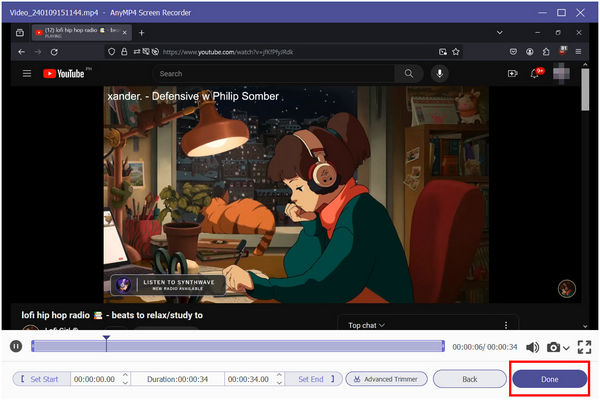Click the Done button
The image size is (600, 400).
pos(549,379)
